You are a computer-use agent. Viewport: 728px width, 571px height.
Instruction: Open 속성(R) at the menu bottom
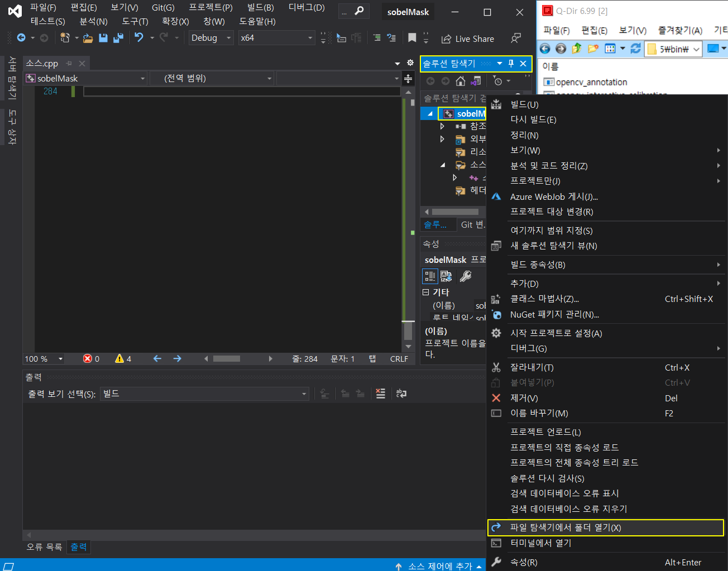pos(607,562)
